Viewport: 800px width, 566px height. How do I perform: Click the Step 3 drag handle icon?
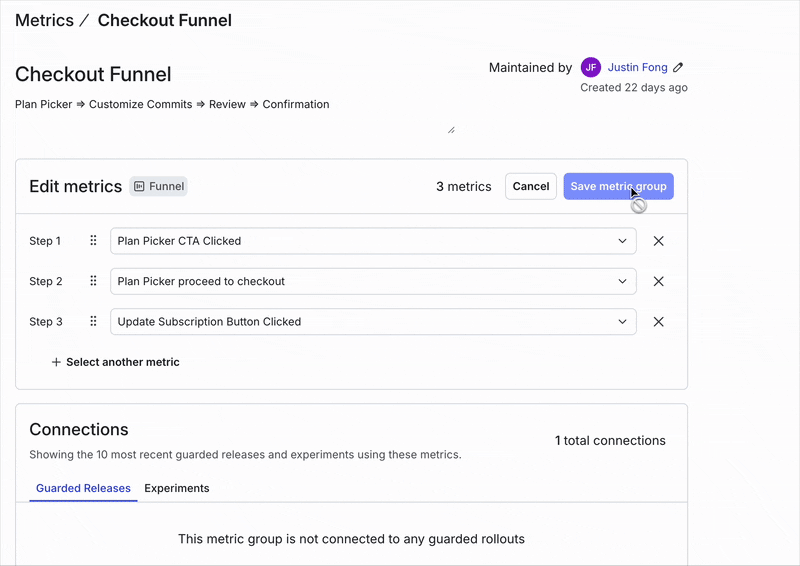[x=93, y=322]
